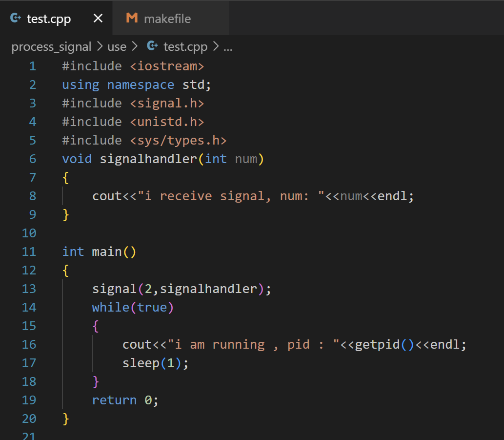Click line number 11 in gutter
Viewport: 504px width, 440px height.
coord(29,251)
